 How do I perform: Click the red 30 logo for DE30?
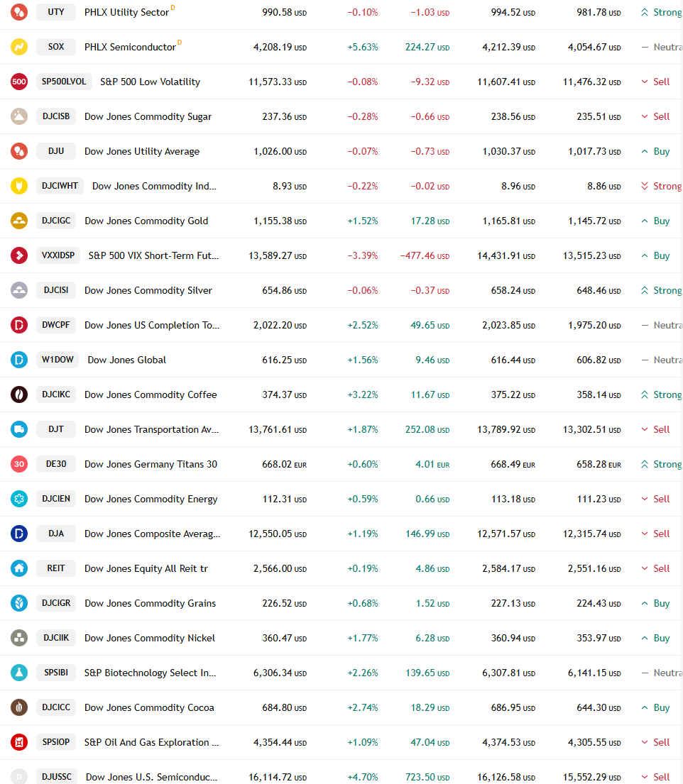tap(19, 464)
